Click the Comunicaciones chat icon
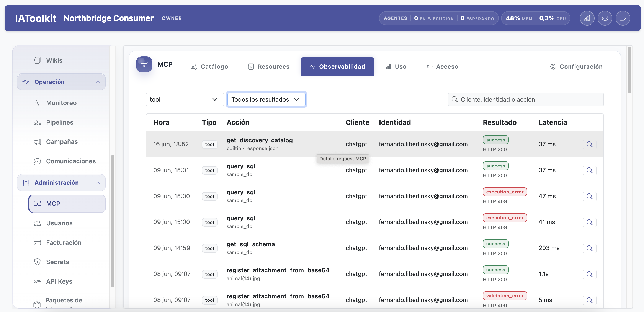 [x=37, y=161]
